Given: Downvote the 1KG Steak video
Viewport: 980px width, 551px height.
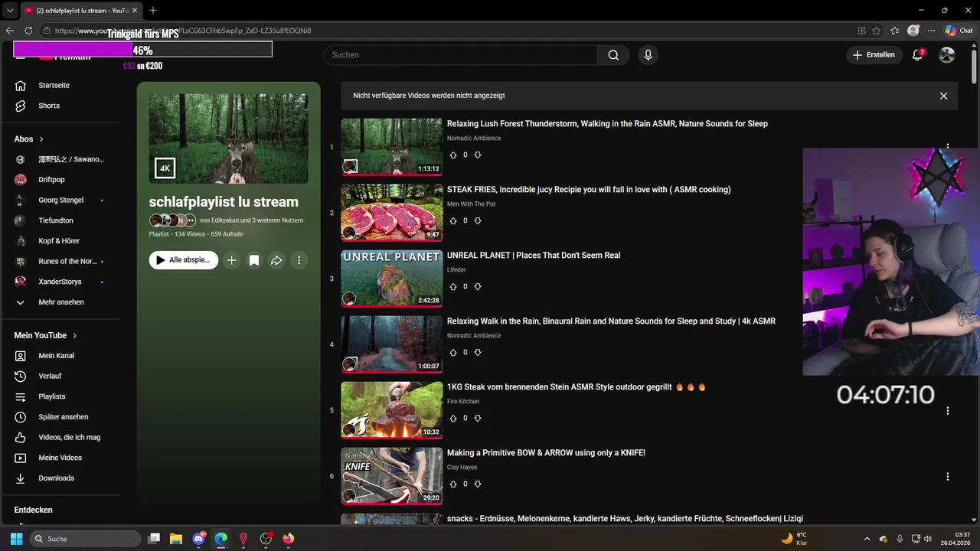Looking at the screenshot, I should point(478,419).
